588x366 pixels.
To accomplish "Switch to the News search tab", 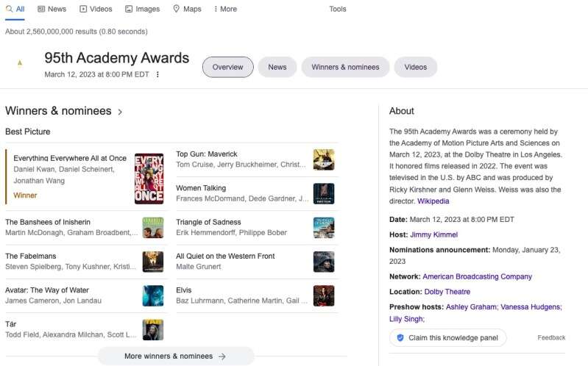I will click(x=52, y=9).
